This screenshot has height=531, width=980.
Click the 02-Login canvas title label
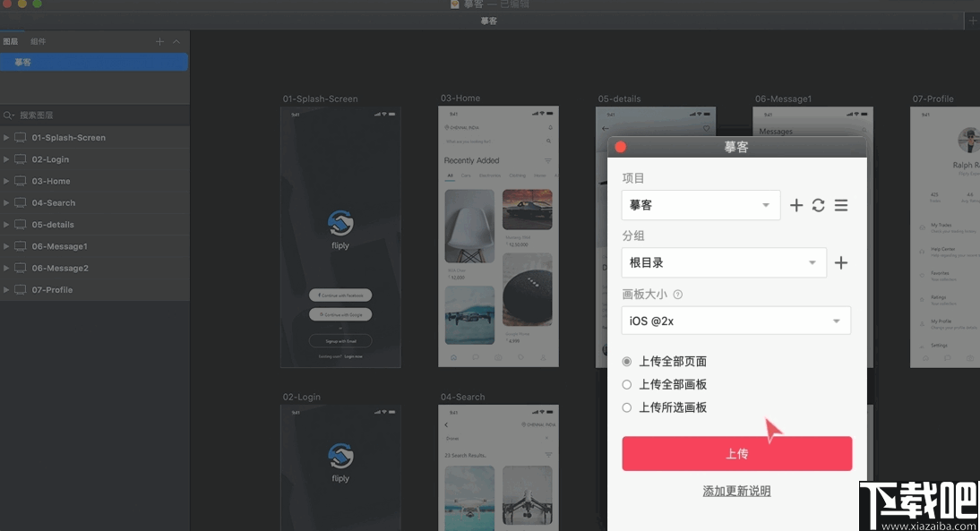click(301, 397)
